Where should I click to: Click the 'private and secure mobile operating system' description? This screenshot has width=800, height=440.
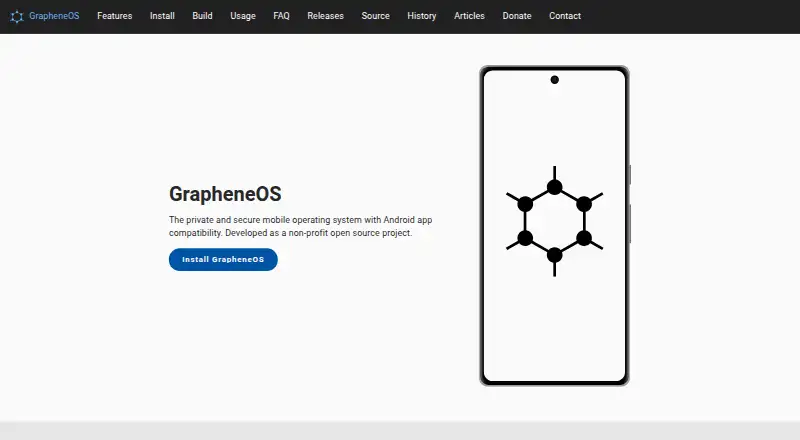click(x=301, y=226)
